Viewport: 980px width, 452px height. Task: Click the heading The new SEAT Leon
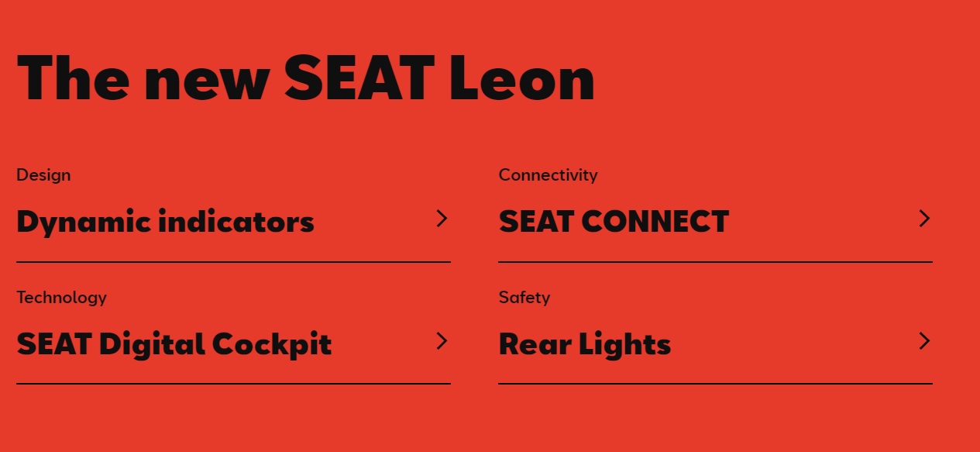(x=306, y=78)
